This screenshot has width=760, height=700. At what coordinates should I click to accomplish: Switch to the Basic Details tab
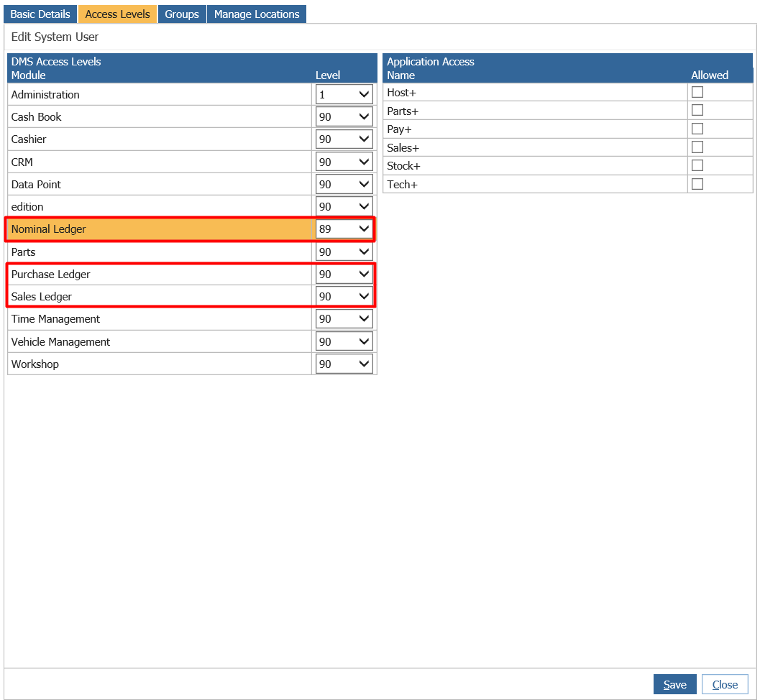coord(40,14)
